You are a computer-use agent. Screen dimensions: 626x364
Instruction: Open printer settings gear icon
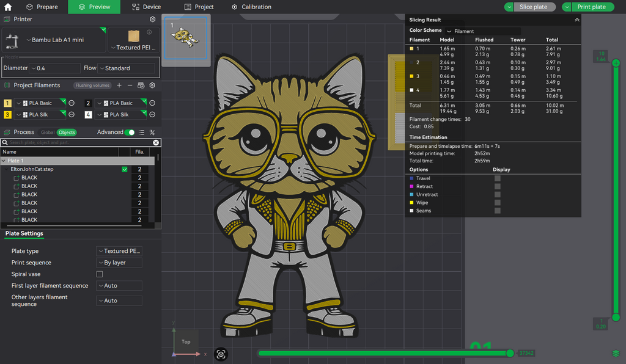click(152, 19)
